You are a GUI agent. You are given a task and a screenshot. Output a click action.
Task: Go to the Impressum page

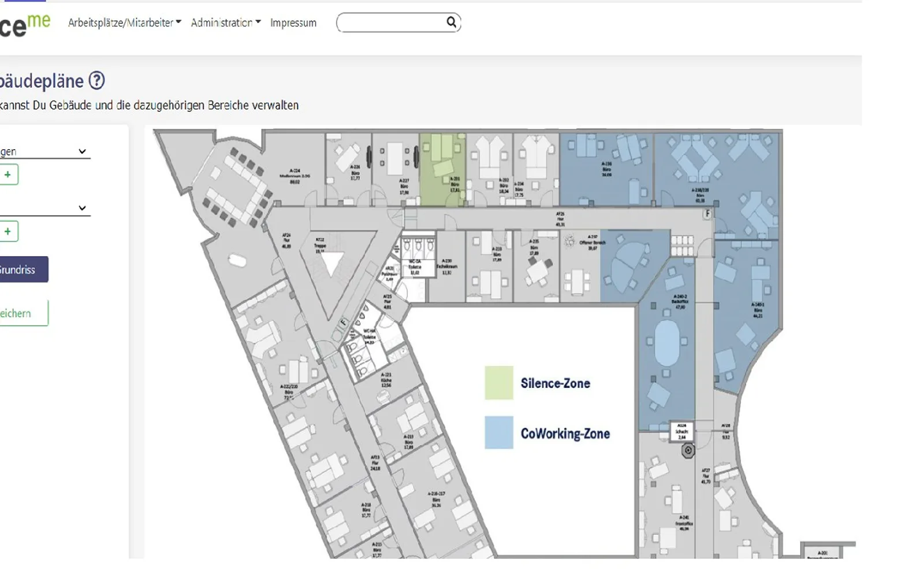[293, 23]
